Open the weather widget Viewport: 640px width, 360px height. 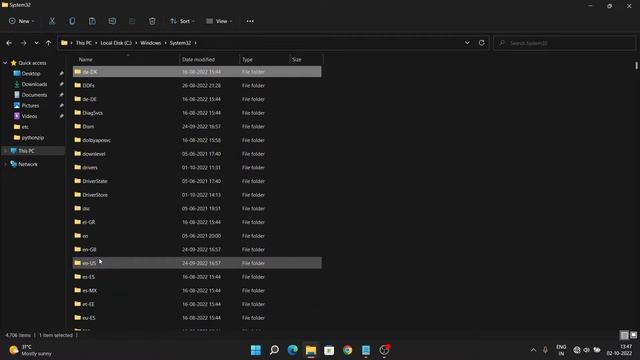(31, 350)
